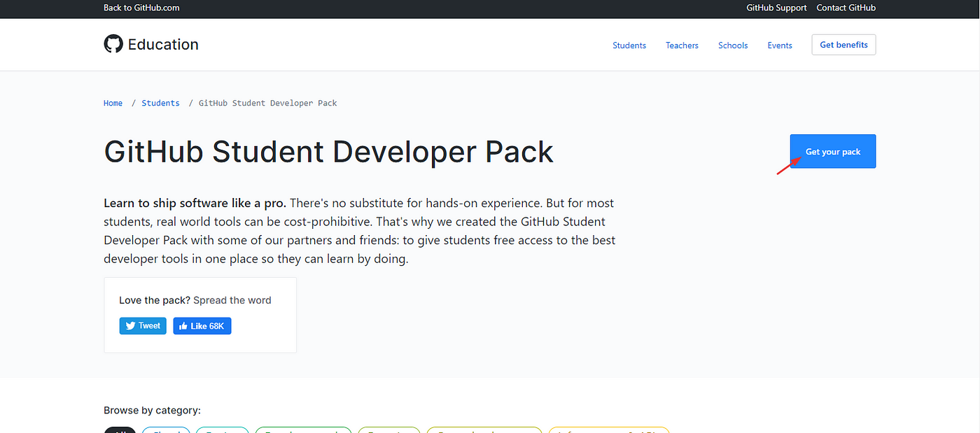This screenshot has height=433, width=980.
Task: Click the GitHub Student Developer Pack breadcrumb text
Action: 268,103
